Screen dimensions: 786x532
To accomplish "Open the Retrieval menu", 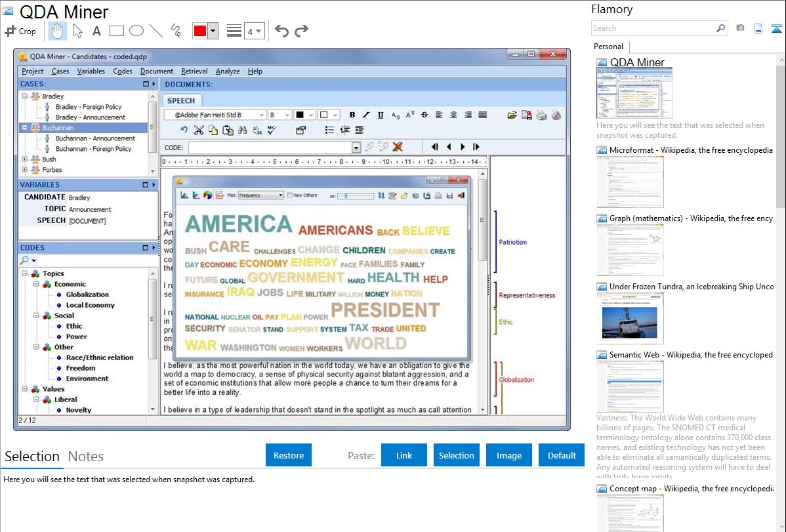I will point(194,72).
